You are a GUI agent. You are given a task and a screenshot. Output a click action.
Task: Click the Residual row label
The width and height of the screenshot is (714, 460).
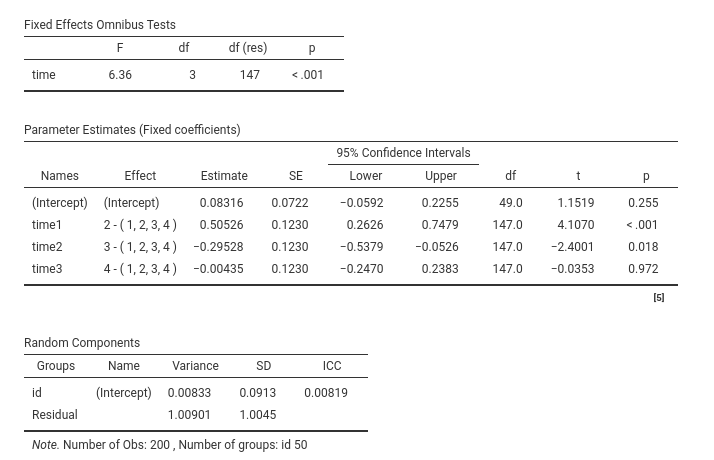(x=55, y=415)
